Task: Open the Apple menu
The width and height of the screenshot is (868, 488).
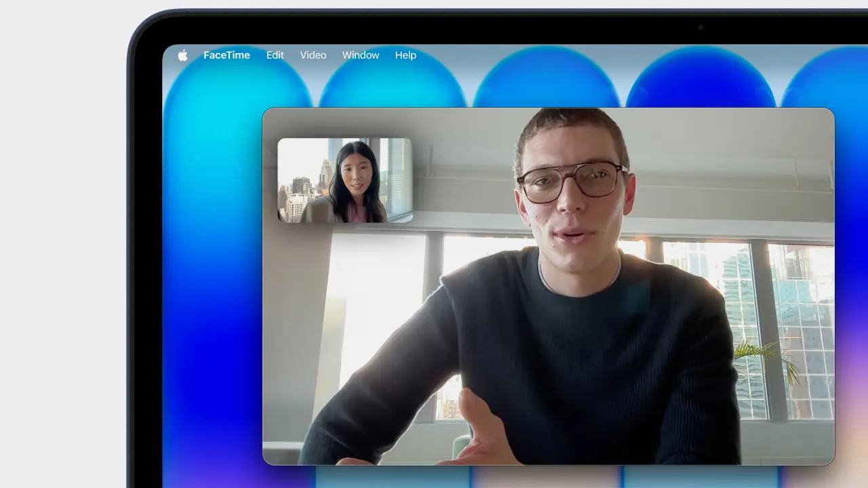Action: [x=182, y=56]
